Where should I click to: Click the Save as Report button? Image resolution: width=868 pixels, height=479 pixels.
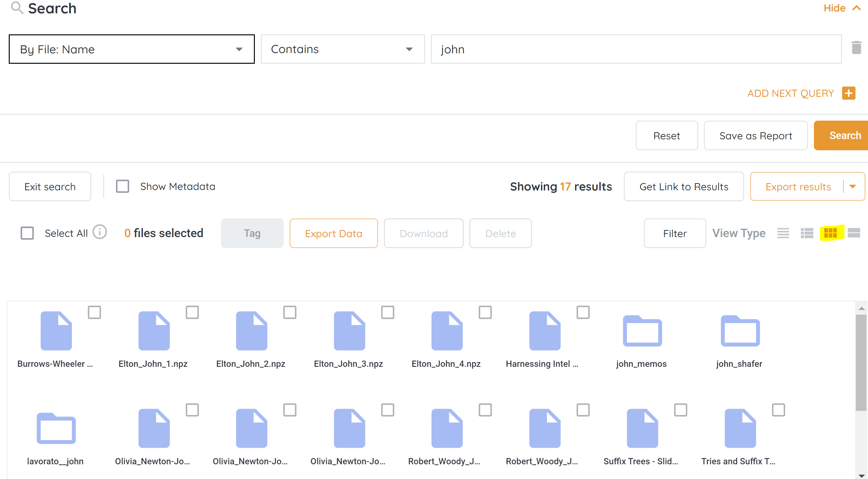click(x=755, y=136)
